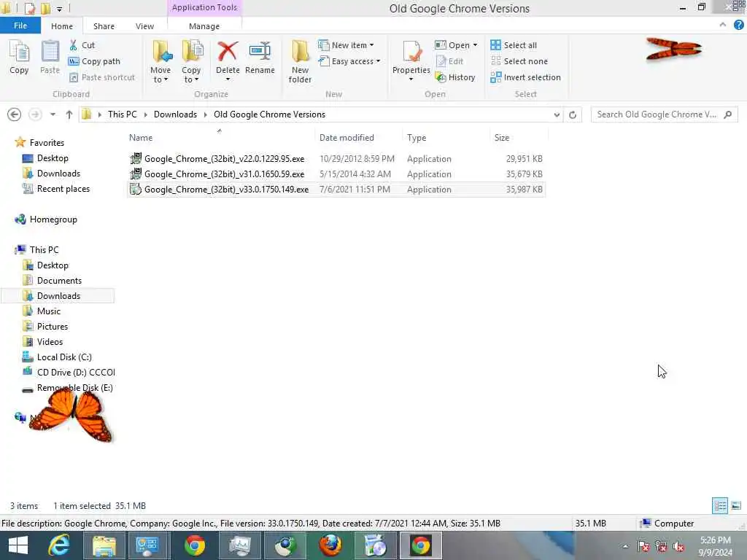Open the Easy access dropdown
This screenshot has width=747, height=560.
coord(349,61)
